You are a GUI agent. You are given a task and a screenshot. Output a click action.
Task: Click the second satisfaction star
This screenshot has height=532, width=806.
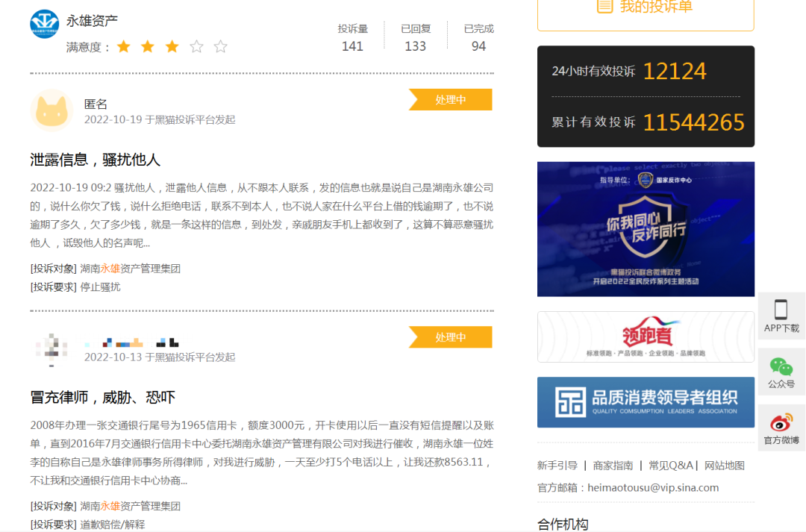click(148, 47)
